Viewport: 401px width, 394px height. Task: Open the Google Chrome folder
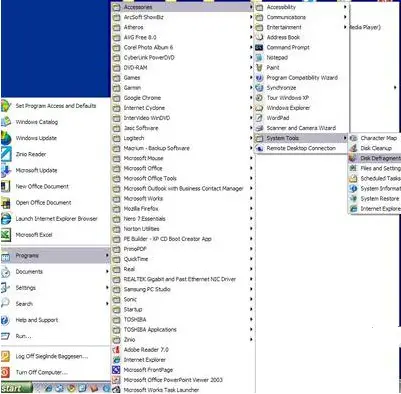[183, 98]
